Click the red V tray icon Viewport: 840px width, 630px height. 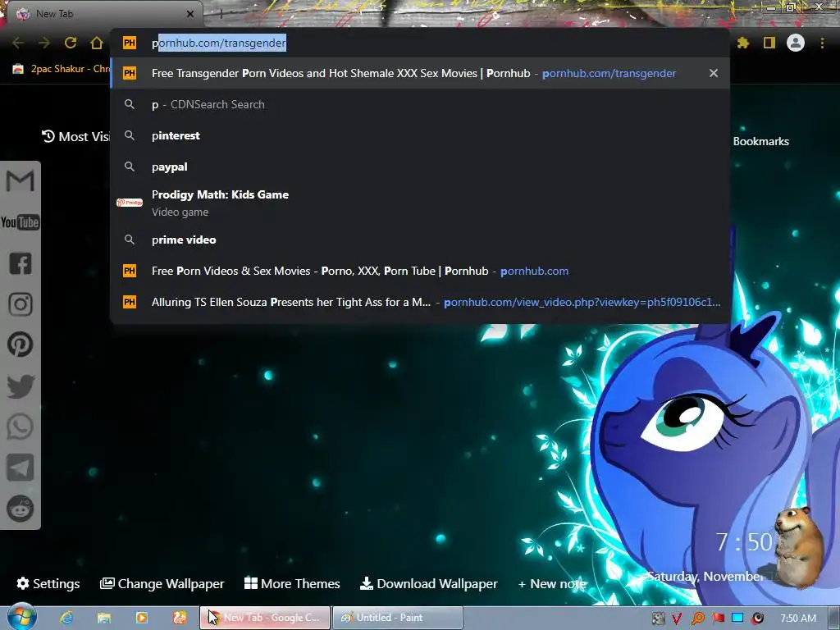pyautogui.click(x=677, y=619)
